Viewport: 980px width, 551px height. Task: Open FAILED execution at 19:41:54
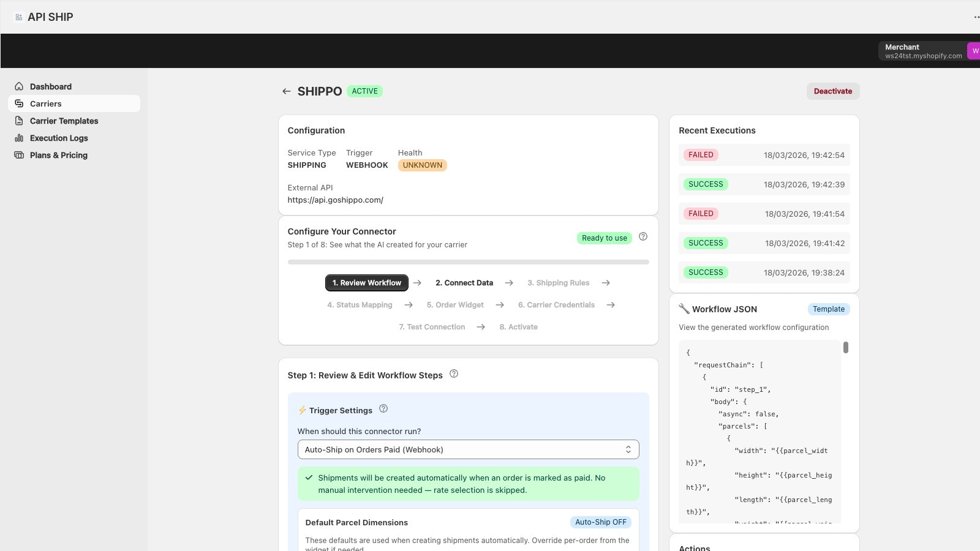[x=764, y=214]
